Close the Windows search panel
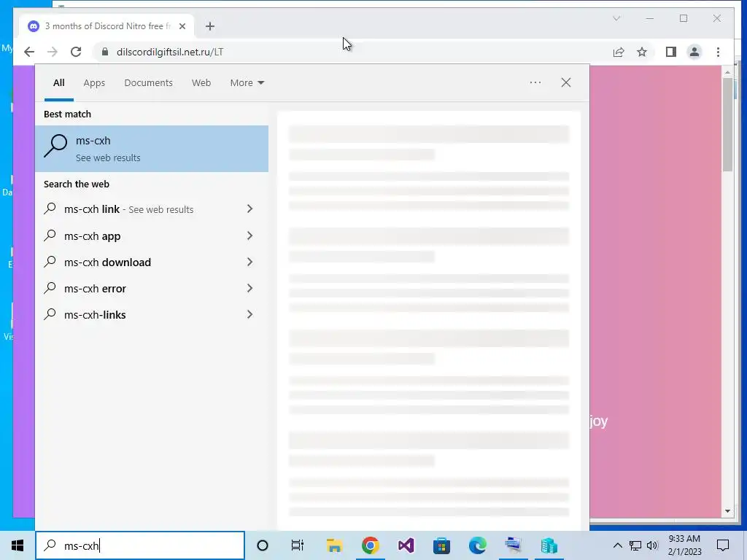This screenshot has width=747, height=560. (x=565, y=82)
